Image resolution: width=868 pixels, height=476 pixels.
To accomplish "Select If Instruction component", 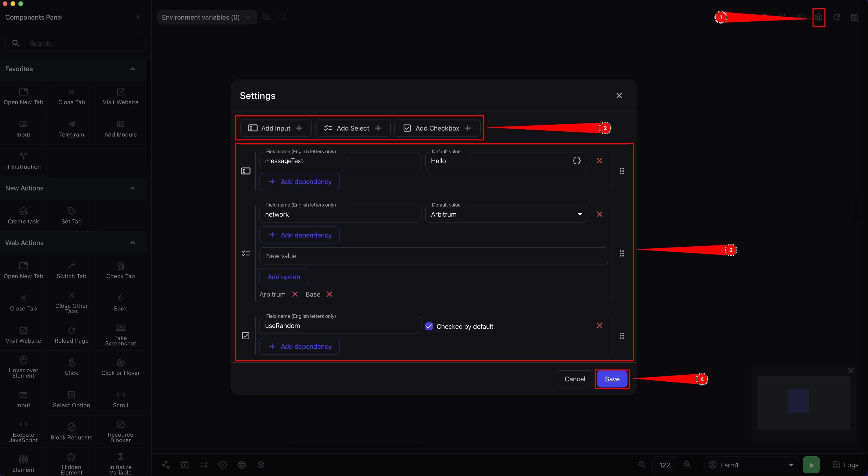I will click(23, 161).
